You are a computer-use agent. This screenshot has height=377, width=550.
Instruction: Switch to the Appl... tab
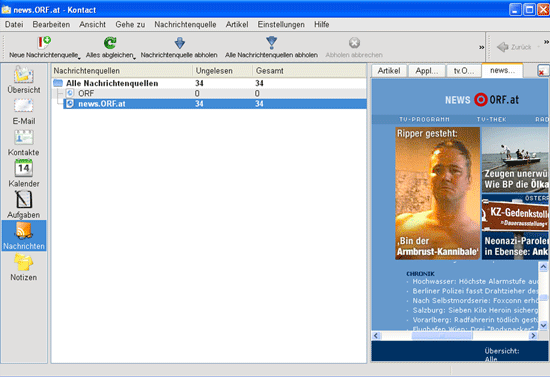427,71
